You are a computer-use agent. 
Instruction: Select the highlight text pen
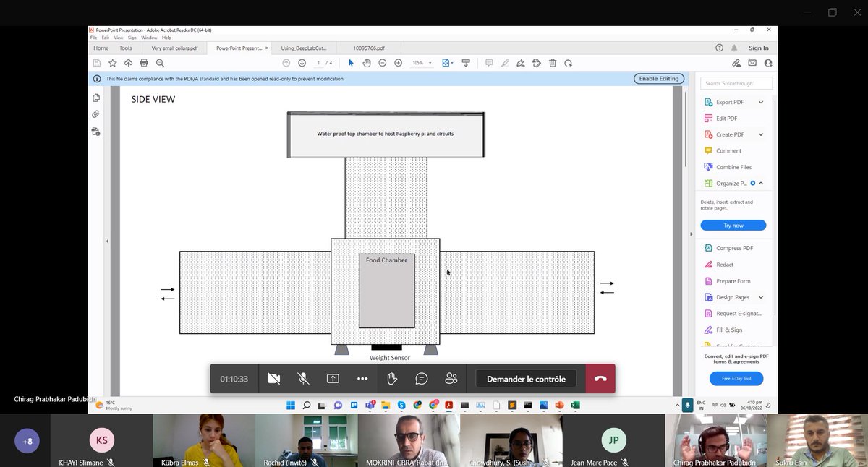pos(506,63)
